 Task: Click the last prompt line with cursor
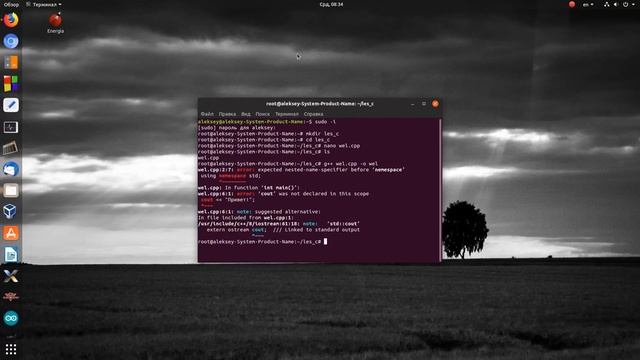[263, 242]
